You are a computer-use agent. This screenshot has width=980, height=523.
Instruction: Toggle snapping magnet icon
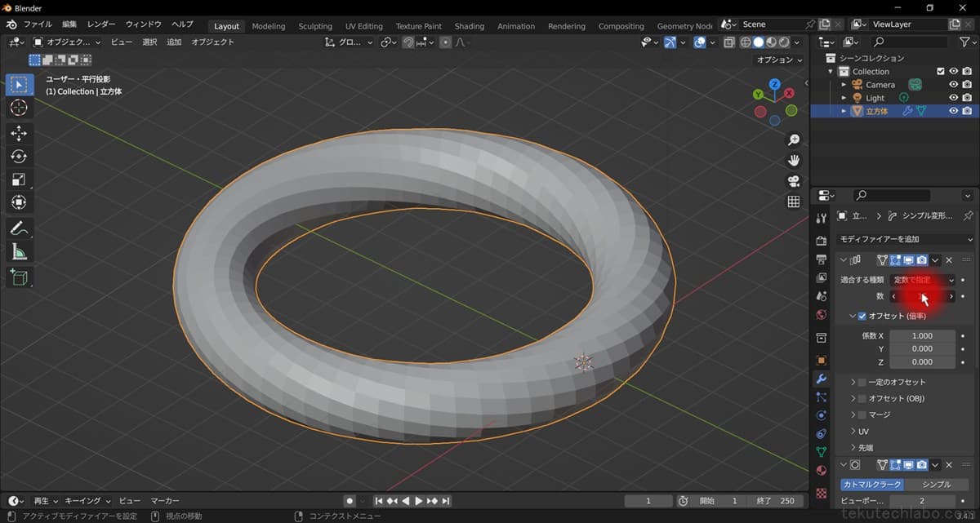(x=408, y=42)
